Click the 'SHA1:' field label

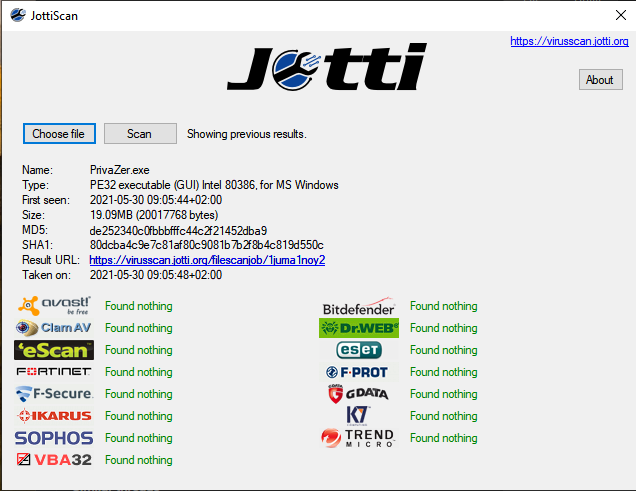[37, 245]
